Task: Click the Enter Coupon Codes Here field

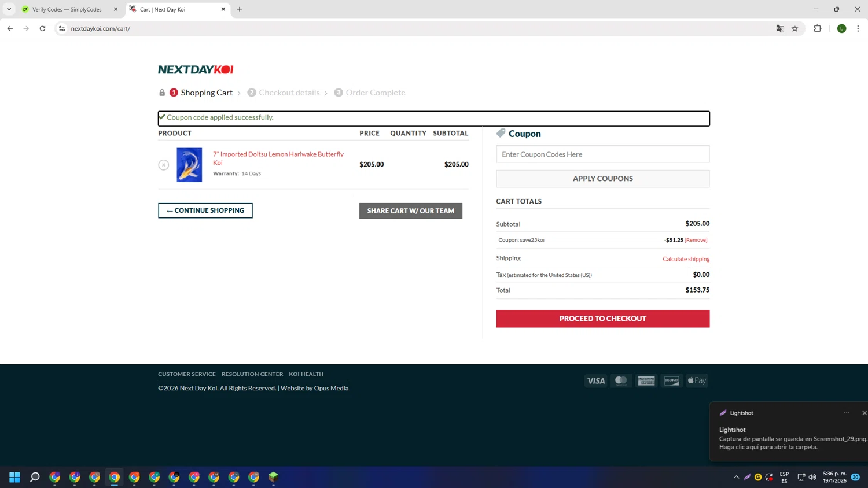Action: 603,154
